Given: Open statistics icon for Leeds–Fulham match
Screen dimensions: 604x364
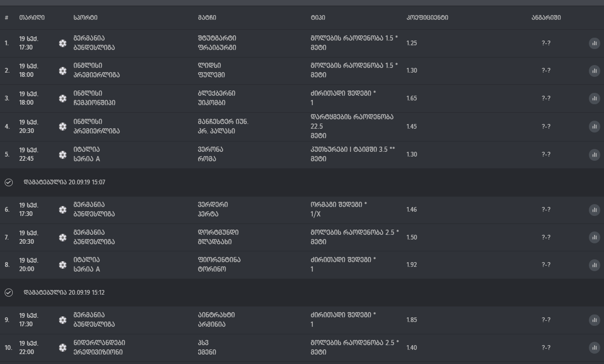Looking at the screenshot, I should 594,71.
